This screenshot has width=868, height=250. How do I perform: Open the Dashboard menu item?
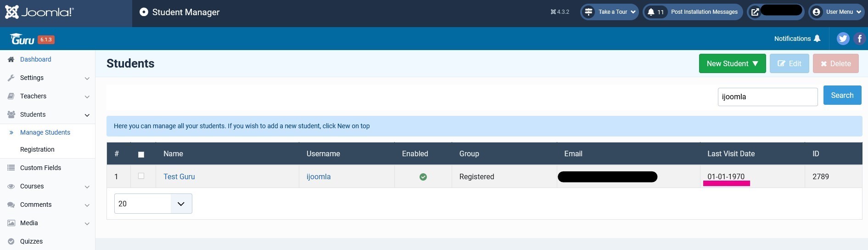pos(36,59)
